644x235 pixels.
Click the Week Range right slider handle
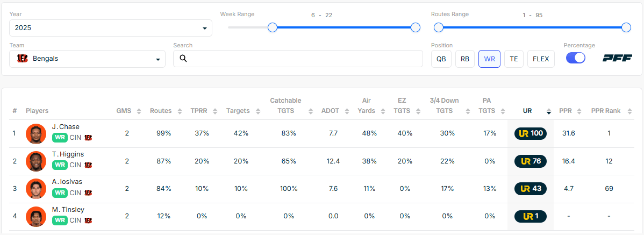415,27
